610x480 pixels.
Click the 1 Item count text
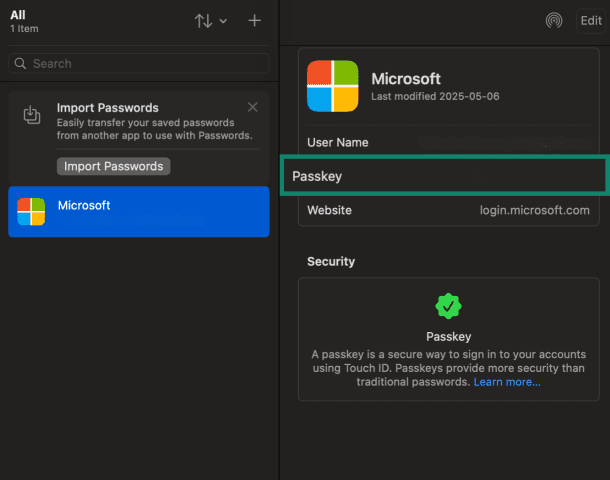tap(24, 29)
